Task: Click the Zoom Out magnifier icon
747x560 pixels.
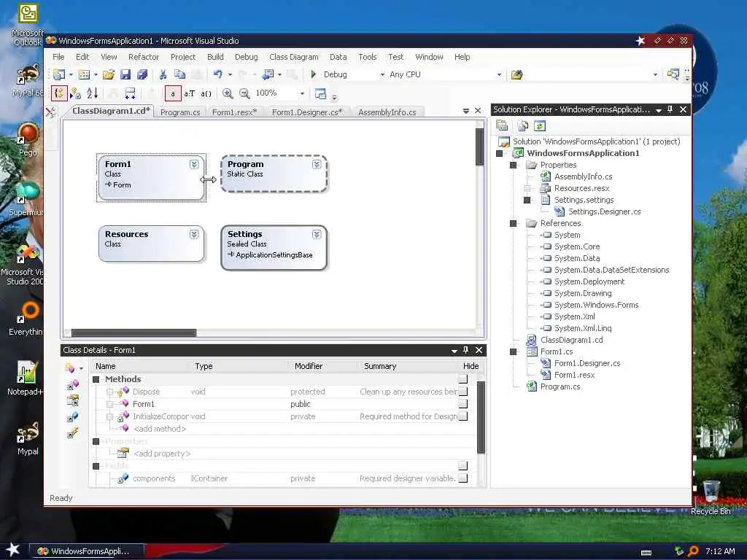Action: (x=244, y=93)
